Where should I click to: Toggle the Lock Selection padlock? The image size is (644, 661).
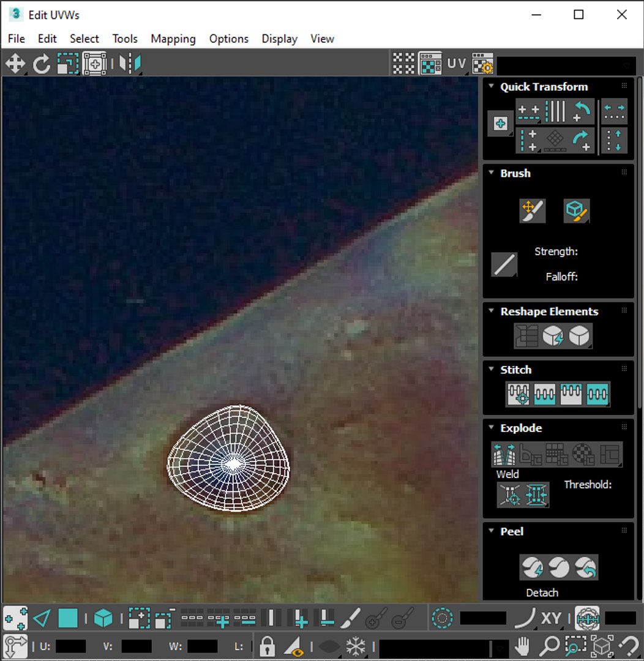click(267, 646)
